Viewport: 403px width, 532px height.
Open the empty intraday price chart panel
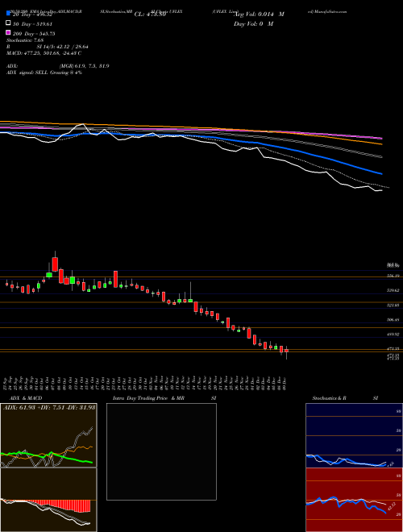point(161,451)
